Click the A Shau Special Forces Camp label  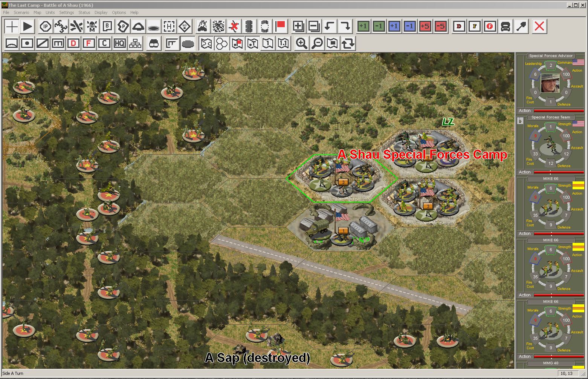tap(422, 155)
